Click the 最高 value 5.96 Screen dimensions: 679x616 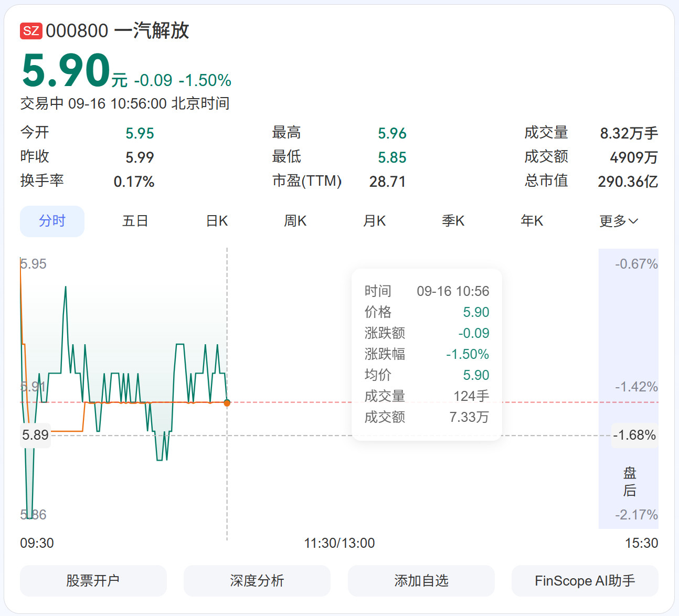[x=392, y=133]
